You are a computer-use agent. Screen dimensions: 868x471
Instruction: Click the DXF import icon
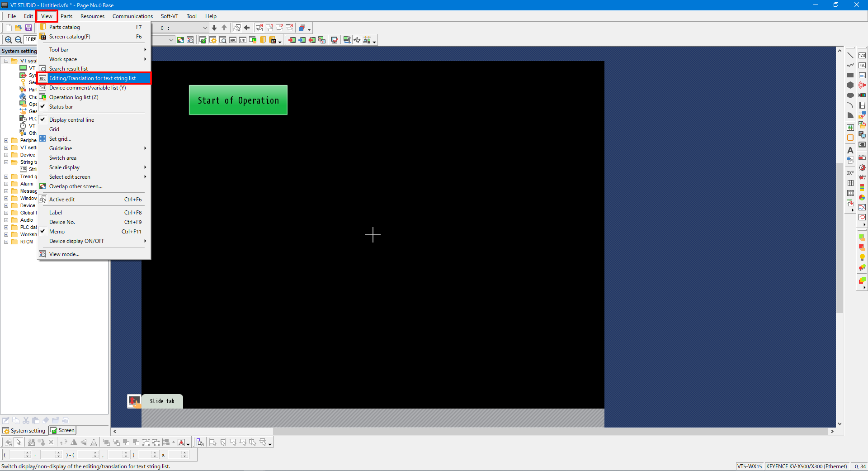[x=850, y=173]
